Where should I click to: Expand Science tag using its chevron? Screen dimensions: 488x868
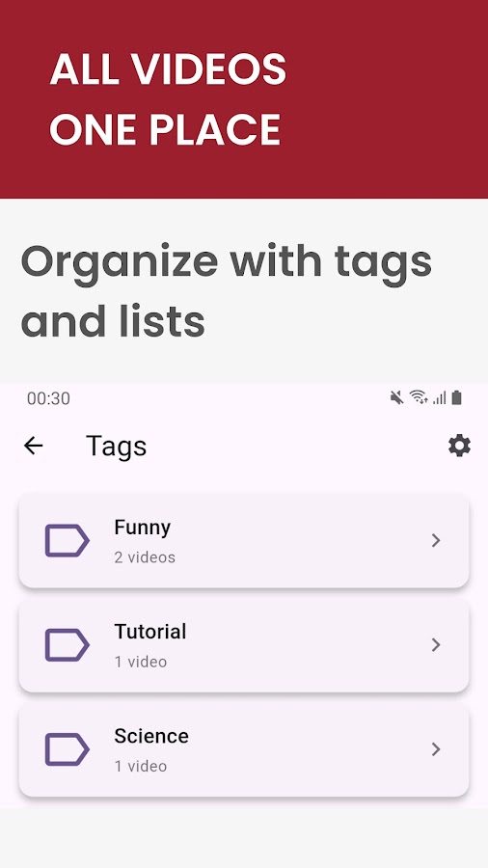point(436,749)
